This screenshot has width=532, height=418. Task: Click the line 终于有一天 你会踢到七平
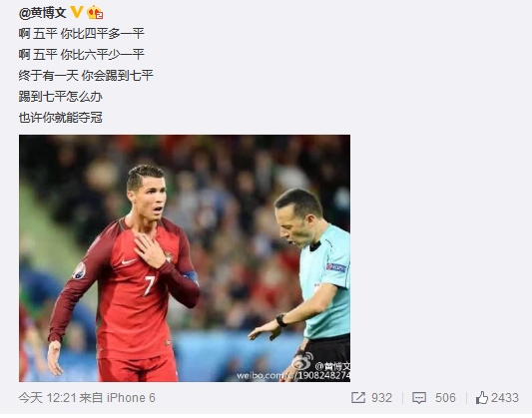point(86,76)
